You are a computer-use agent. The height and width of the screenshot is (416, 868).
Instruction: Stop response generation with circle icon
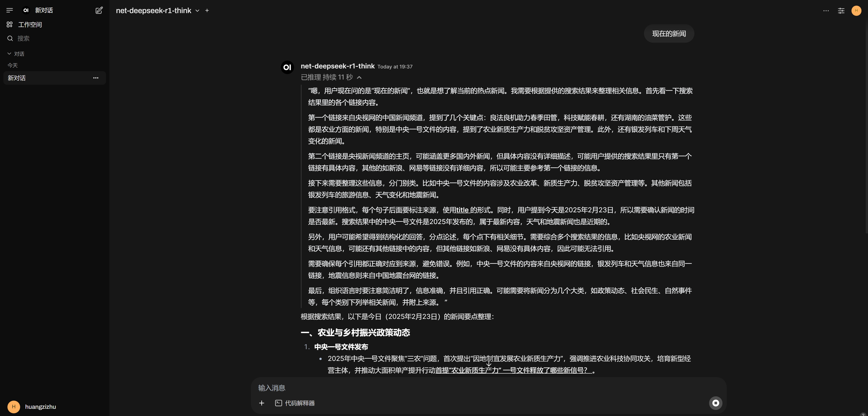click(715, 403)
